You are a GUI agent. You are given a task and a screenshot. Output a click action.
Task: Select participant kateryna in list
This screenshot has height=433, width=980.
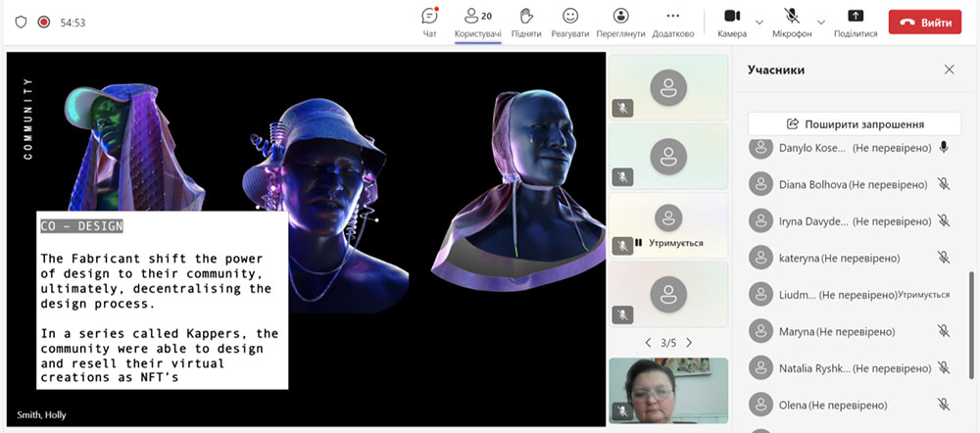[x=850, y=258]
